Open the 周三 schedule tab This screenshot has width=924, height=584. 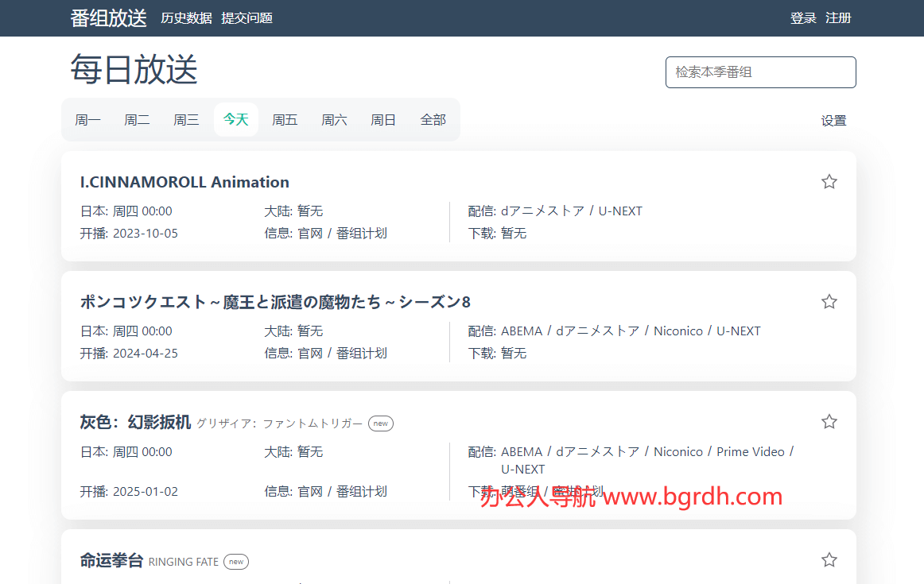pos(186,120)
